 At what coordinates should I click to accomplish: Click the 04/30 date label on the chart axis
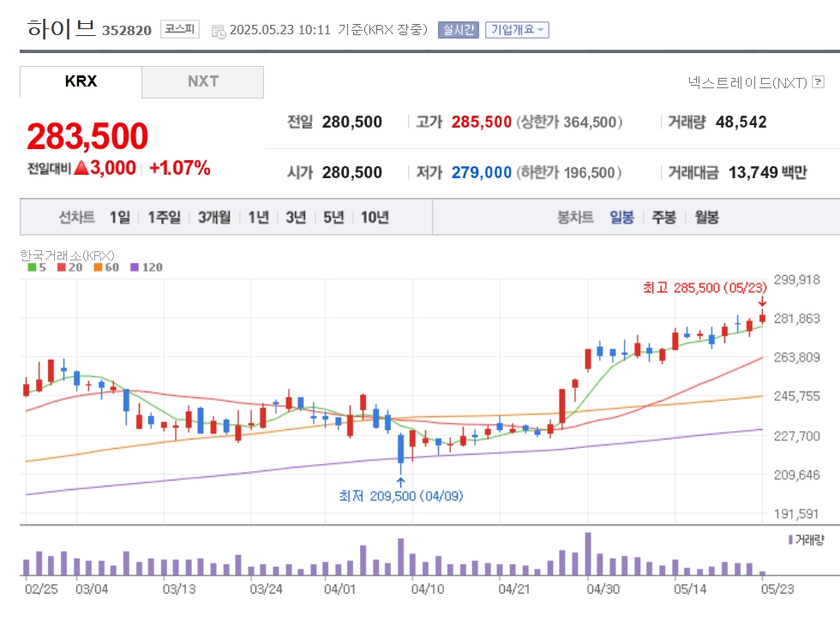point(603,589)
